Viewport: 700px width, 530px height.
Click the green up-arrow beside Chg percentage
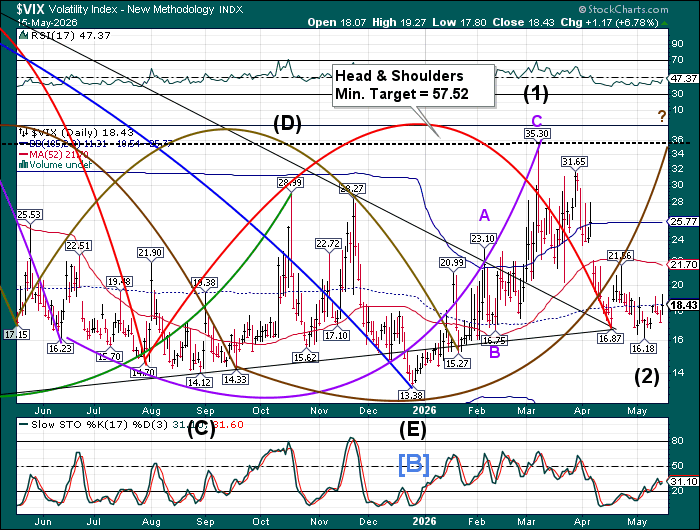pyautogui.click(x=665, y=23)
